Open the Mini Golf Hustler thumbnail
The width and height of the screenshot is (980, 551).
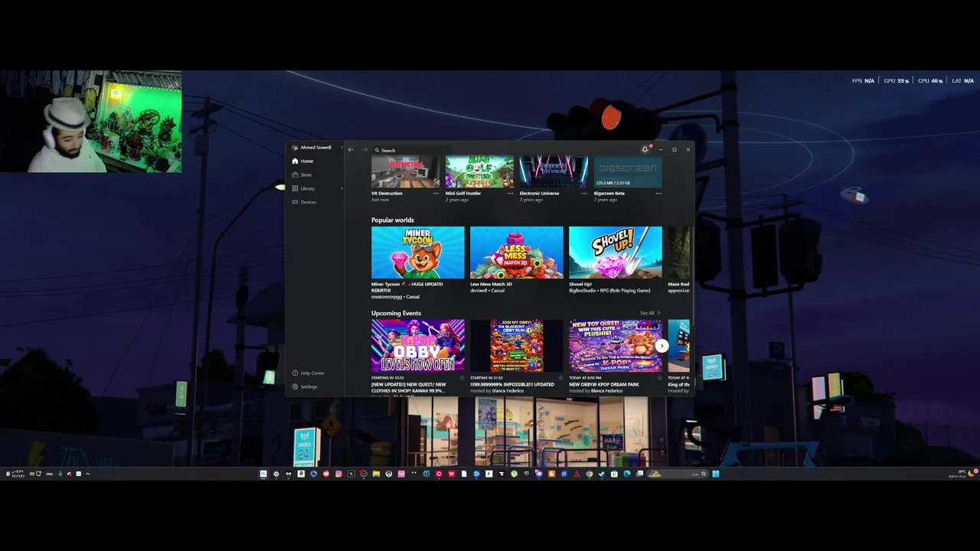pyautogui.click(x=480, y=172)
